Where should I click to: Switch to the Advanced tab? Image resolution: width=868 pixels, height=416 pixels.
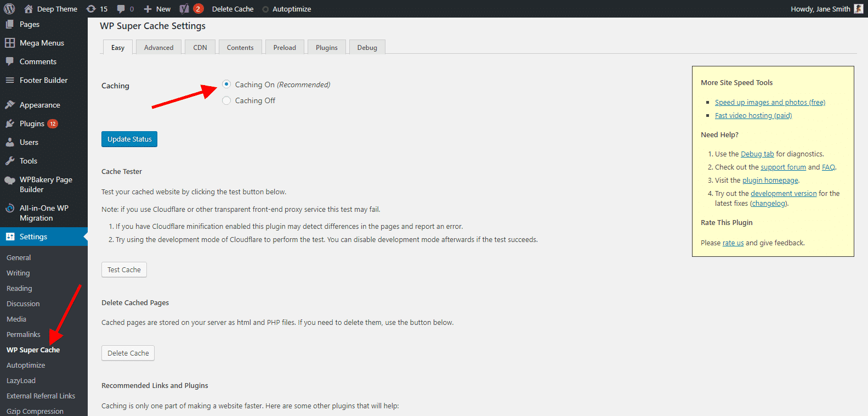(158, 47)
